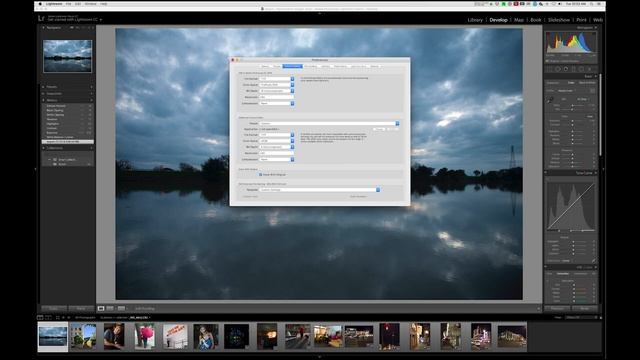
Task: Hide the left panel group arrow
Action: tap(36, 169)
